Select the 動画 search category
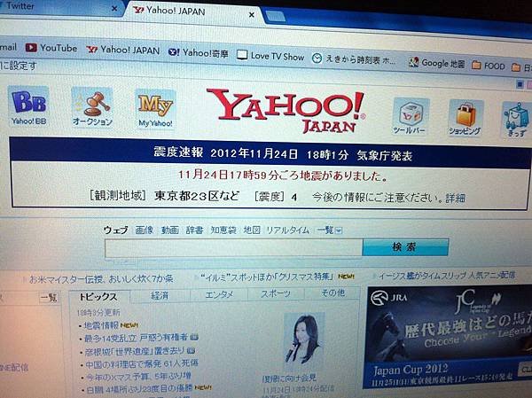This screenshot has width=532, height=398. tap(169, 230)
